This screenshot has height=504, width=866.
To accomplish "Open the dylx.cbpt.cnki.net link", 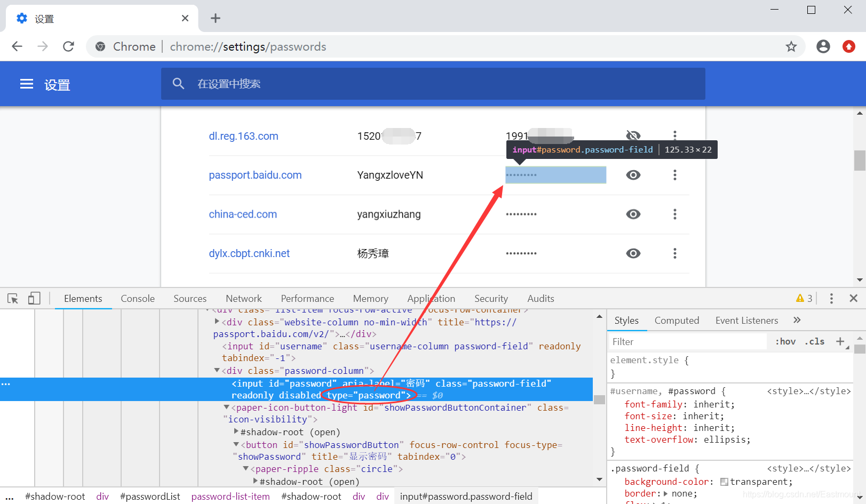I will 249,253.
